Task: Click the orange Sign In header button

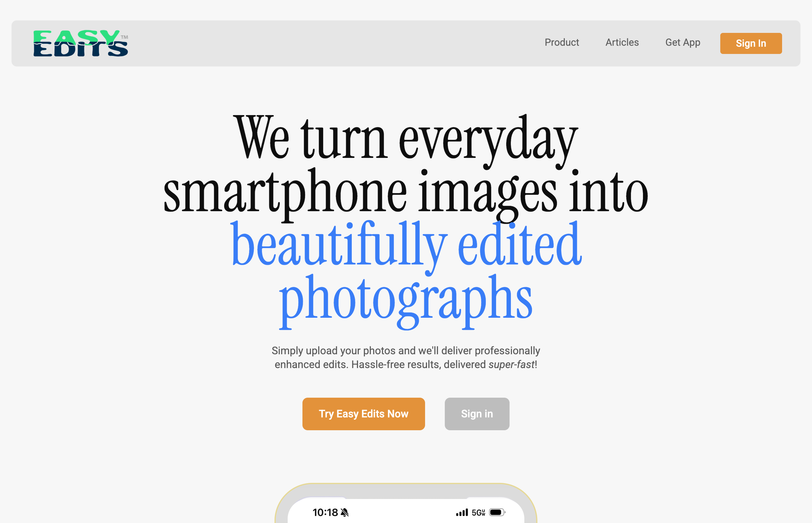Action: 751,43
